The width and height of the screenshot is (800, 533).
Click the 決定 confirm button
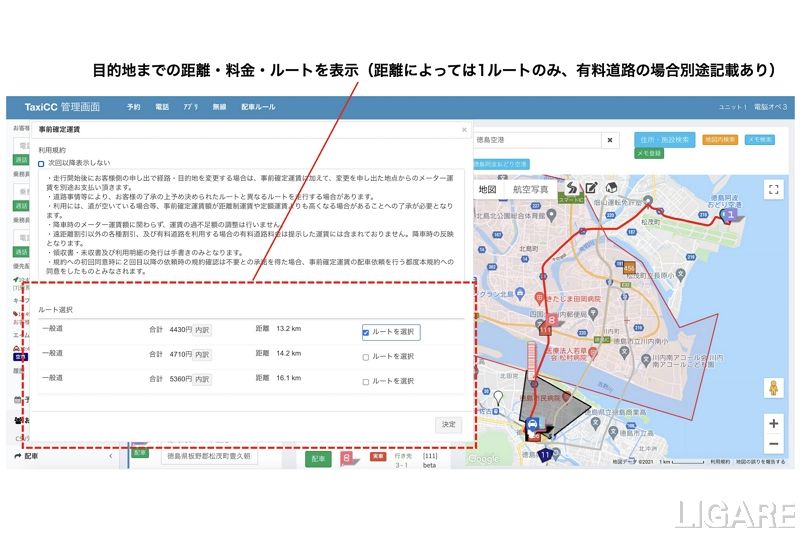coord(448,425)
